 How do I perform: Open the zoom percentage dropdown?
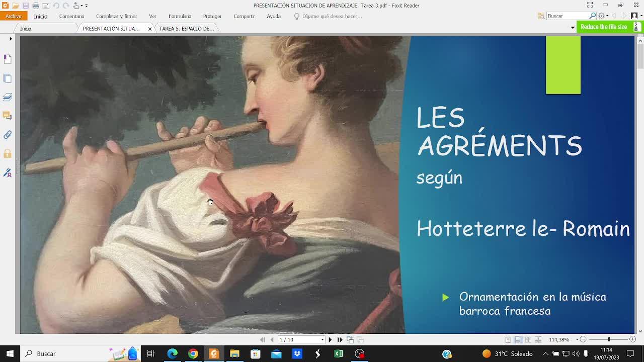(x=577, y=340)
